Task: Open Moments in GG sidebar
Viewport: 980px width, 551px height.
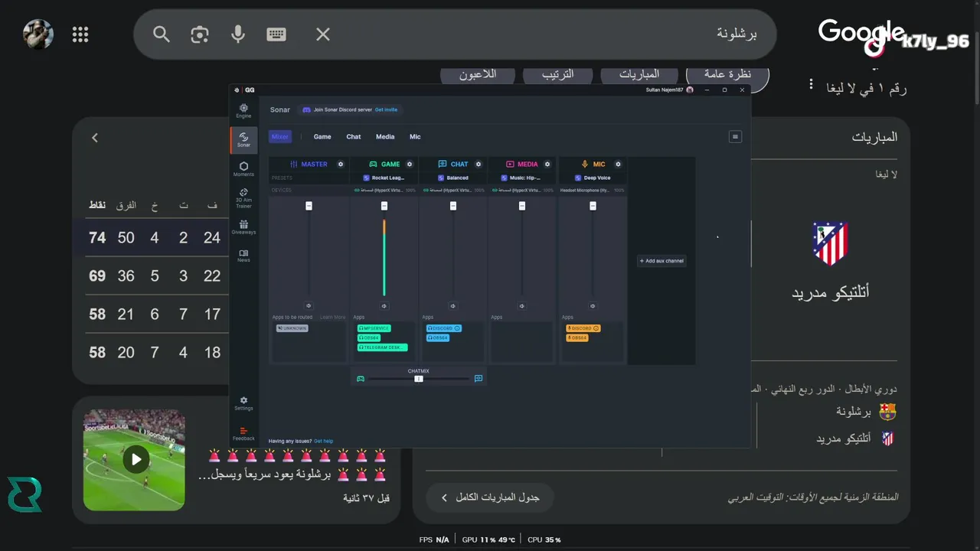Action: [x=243, y=169]
